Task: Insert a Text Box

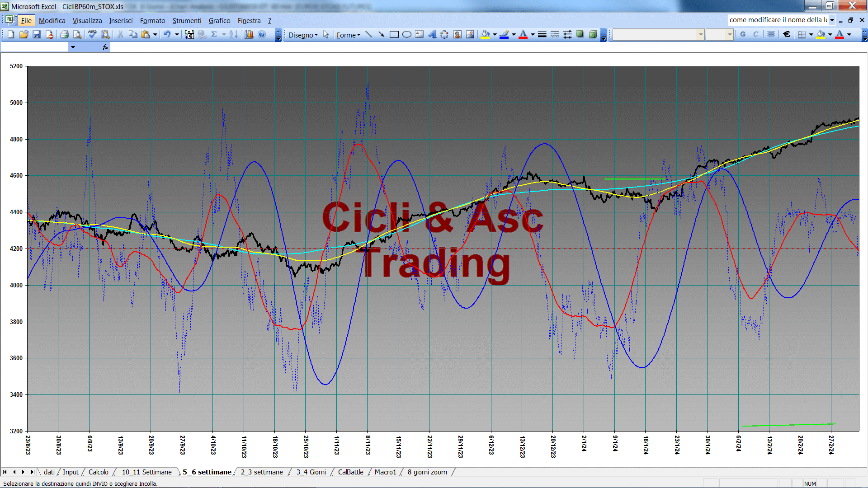Action: (x=420, y=34)
